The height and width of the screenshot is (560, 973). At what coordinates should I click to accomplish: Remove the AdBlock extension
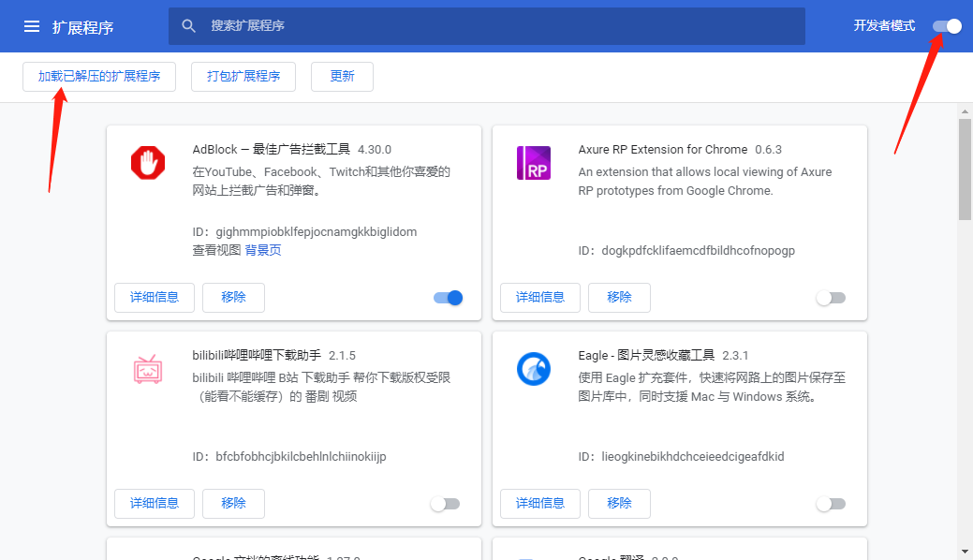click(233, 298)
